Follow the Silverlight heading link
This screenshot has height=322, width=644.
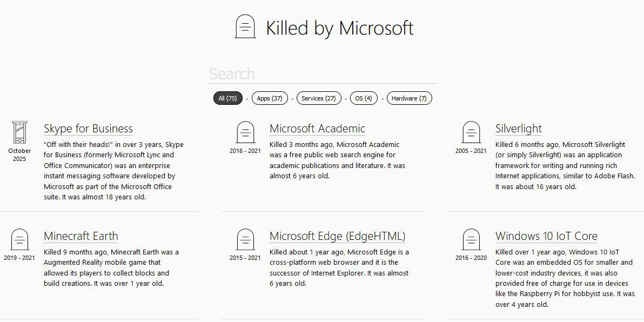(x=518, y=129)
